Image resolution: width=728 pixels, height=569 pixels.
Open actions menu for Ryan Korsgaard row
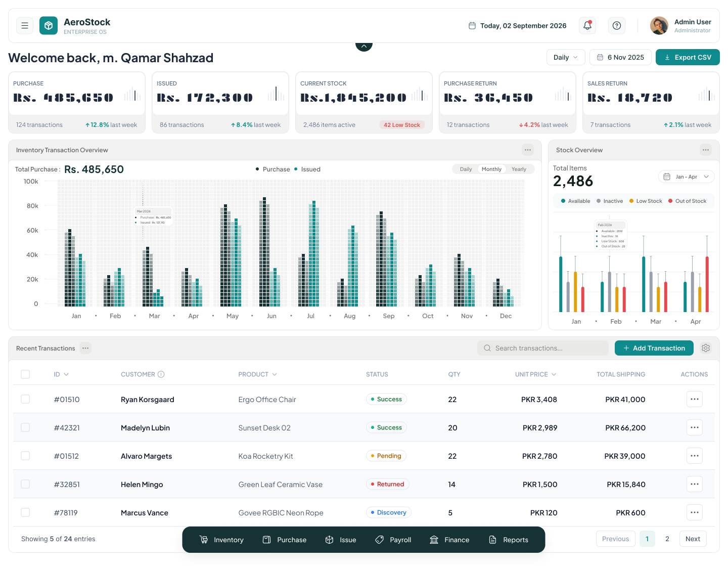[x=695, y=399]
